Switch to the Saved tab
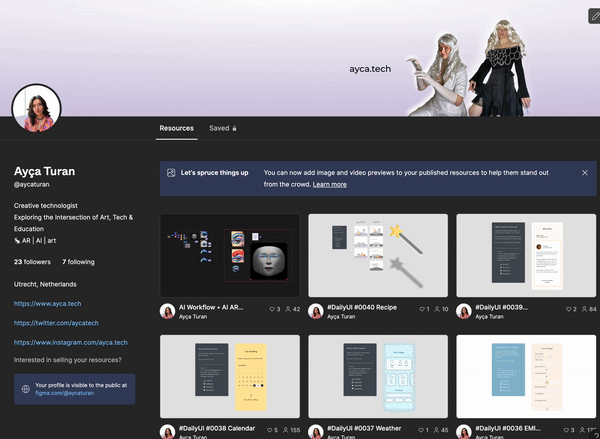Image resolution: width=600 pixels, height=439 pixels. (x=223, y=128)
